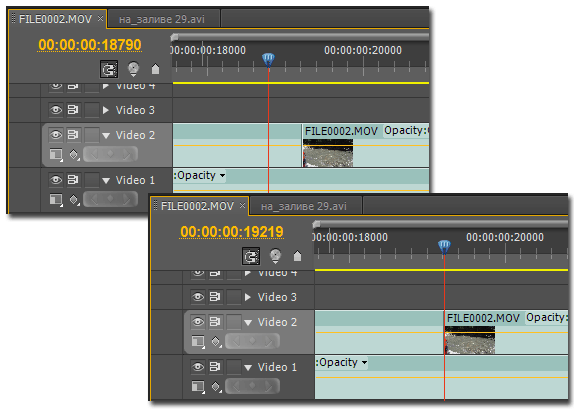This screenshot has height=417, width=574.
Task: Add keyframe diamond on Video 2, lower panel
Action: [x=252, y=341]
